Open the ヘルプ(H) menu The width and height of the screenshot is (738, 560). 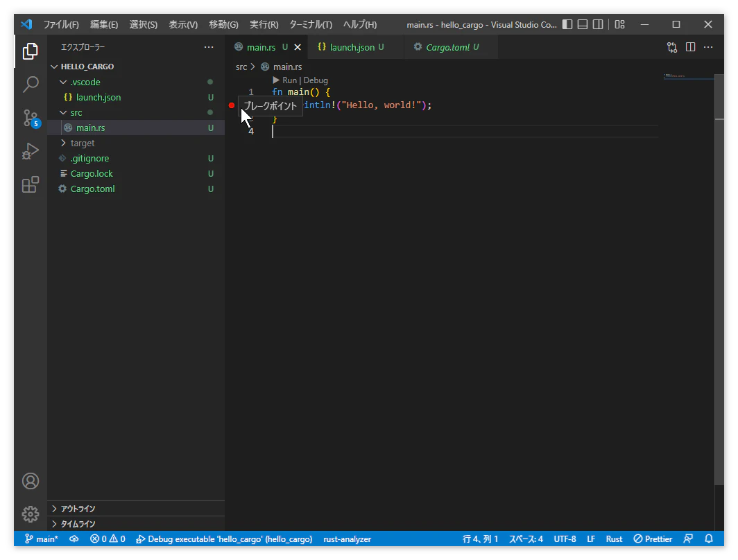click(x=359, y=24)
